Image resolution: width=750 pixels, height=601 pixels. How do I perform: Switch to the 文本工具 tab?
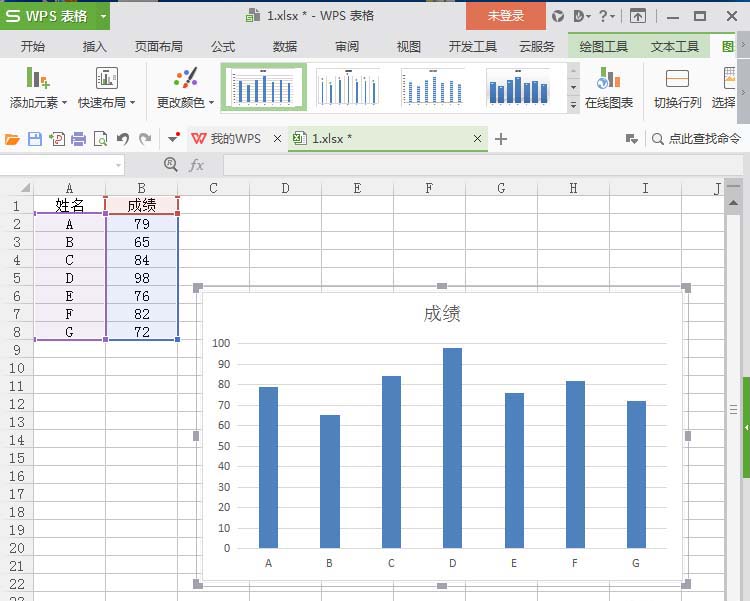[674, 46]
